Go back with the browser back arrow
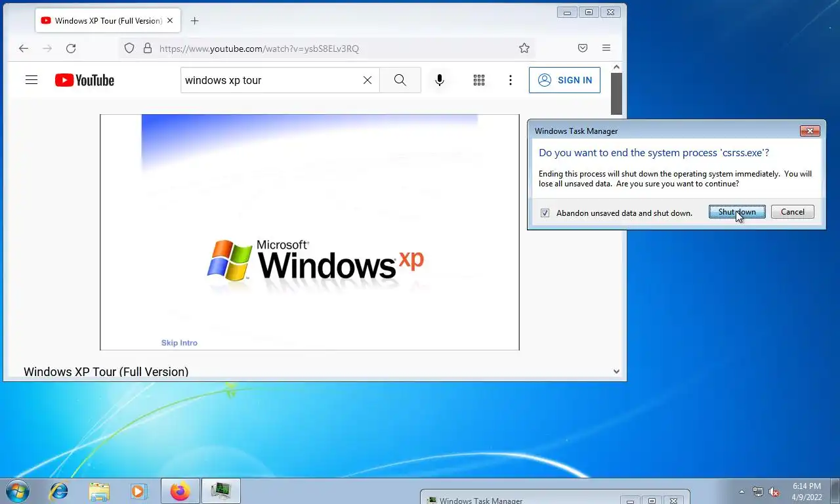Image resolution: width=840 pixels, height=504 pixels. [x=24, y=48]
